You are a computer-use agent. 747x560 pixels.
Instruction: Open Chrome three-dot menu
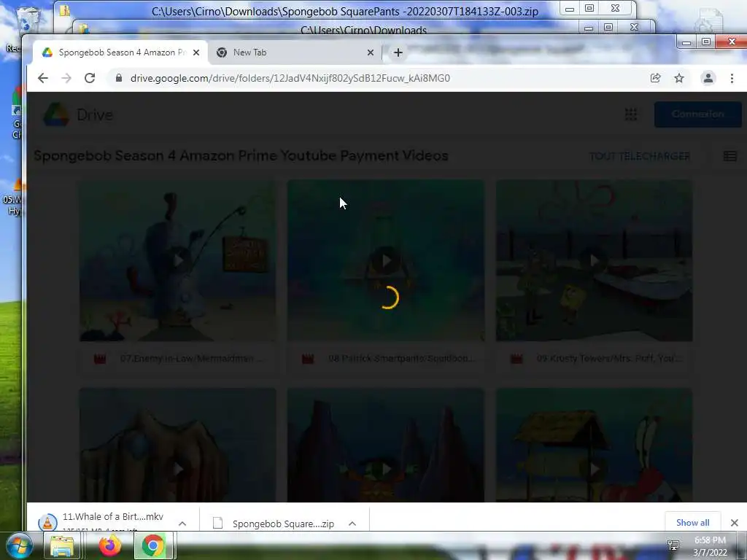[732, 78]
